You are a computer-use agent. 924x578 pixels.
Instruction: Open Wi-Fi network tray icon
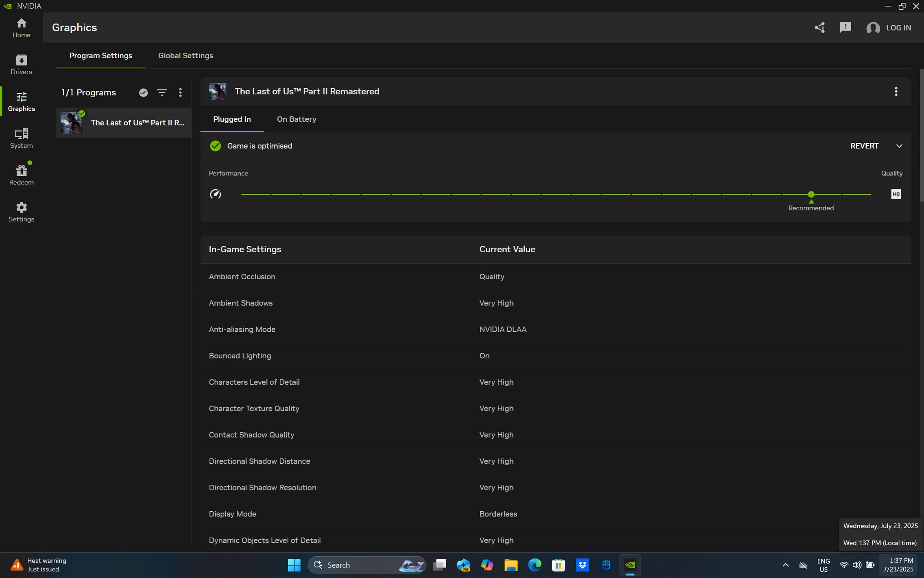844,565
